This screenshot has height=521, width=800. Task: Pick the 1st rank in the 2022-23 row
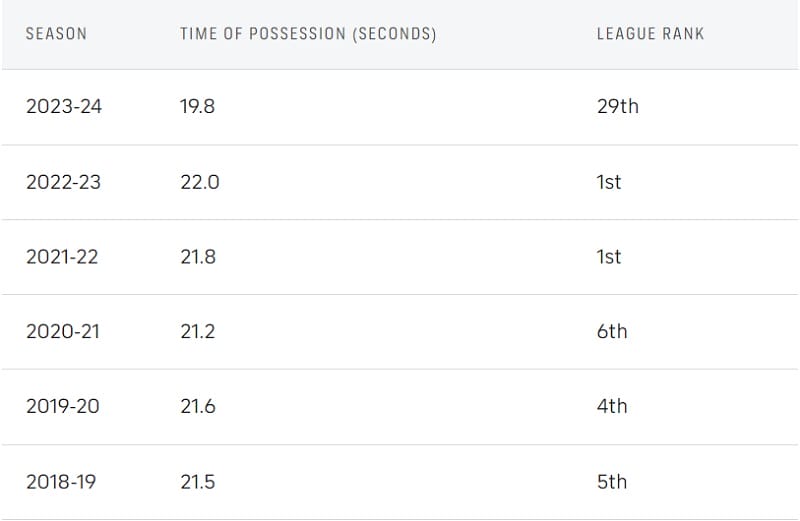pos(609,182)
